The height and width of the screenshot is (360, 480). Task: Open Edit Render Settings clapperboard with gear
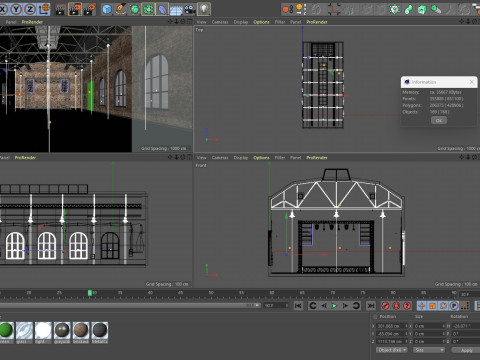tap(89, 9)
